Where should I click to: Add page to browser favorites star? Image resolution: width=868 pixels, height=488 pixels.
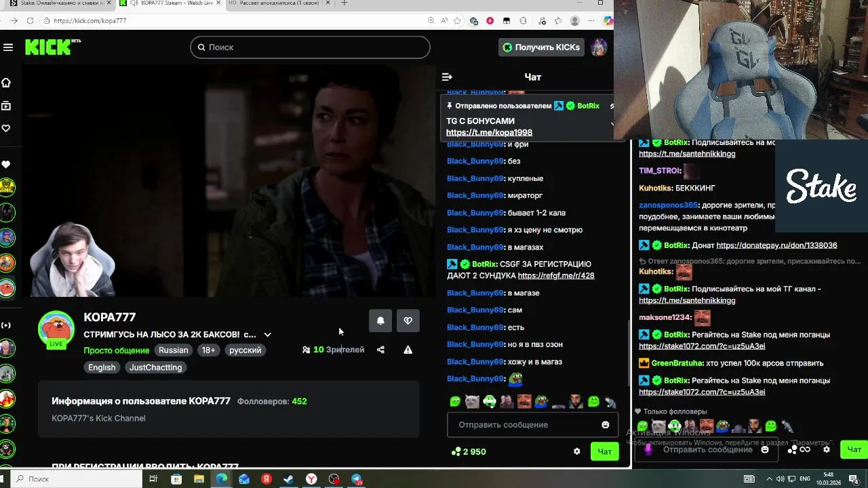point(458,21)
